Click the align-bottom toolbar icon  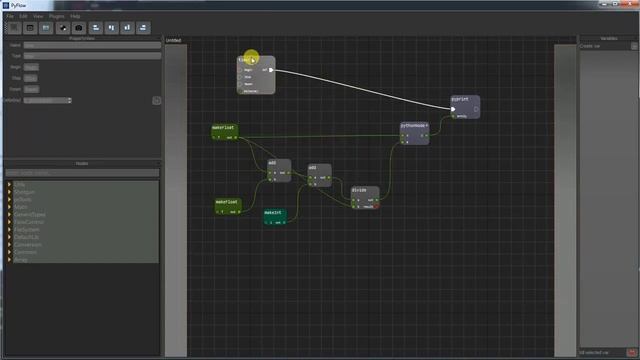127,28
